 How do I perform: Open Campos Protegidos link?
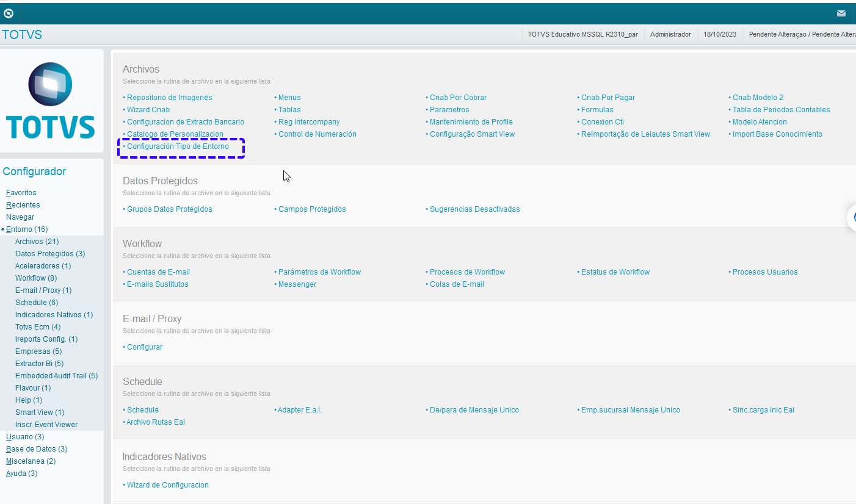click(x=312, y=209)
